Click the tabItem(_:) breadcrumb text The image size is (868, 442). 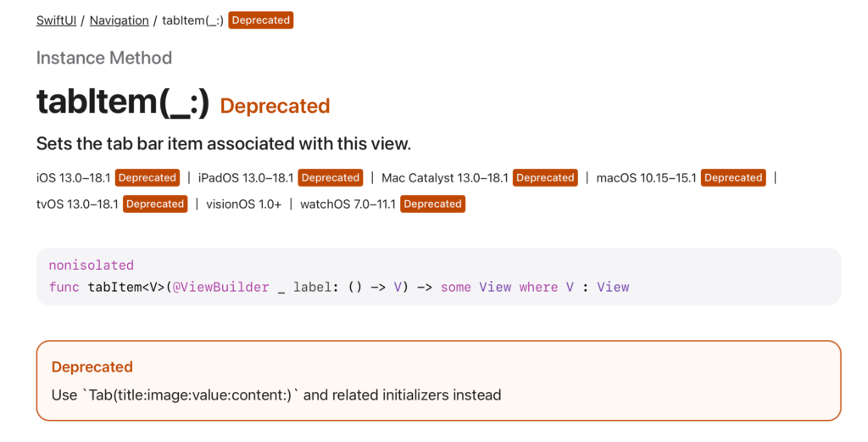pyautogui.click(x=192, y=20)
